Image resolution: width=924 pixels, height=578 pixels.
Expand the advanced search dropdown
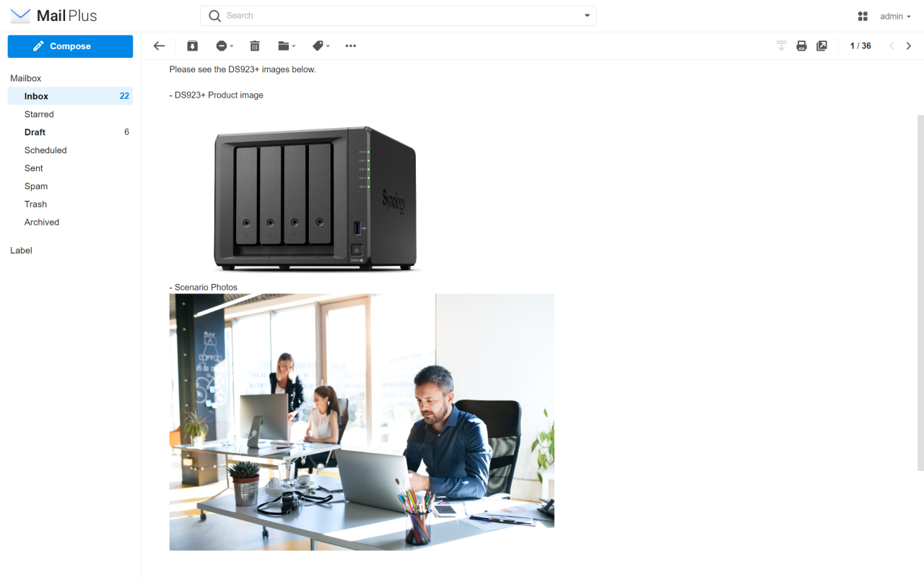[587, 15]
